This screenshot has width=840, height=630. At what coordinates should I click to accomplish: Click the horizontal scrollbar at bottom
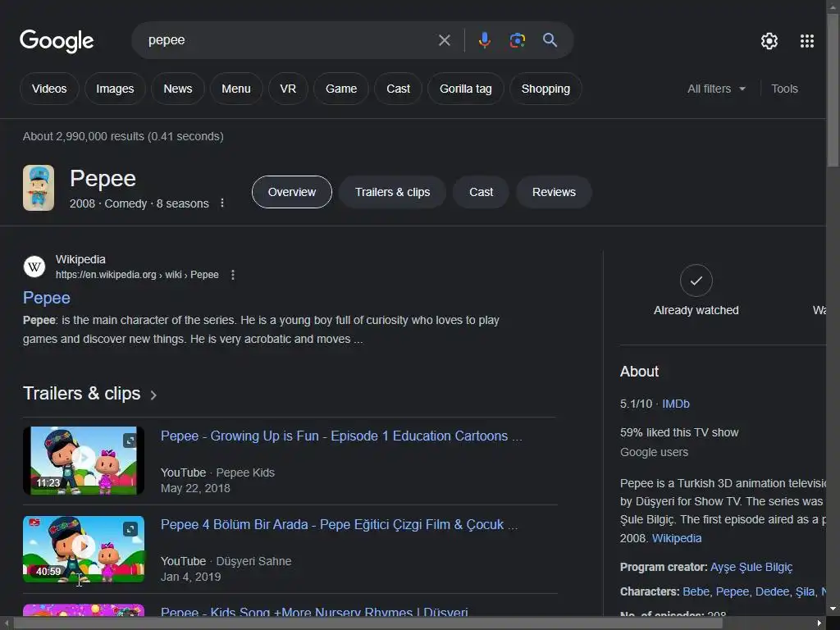(368, 623)
